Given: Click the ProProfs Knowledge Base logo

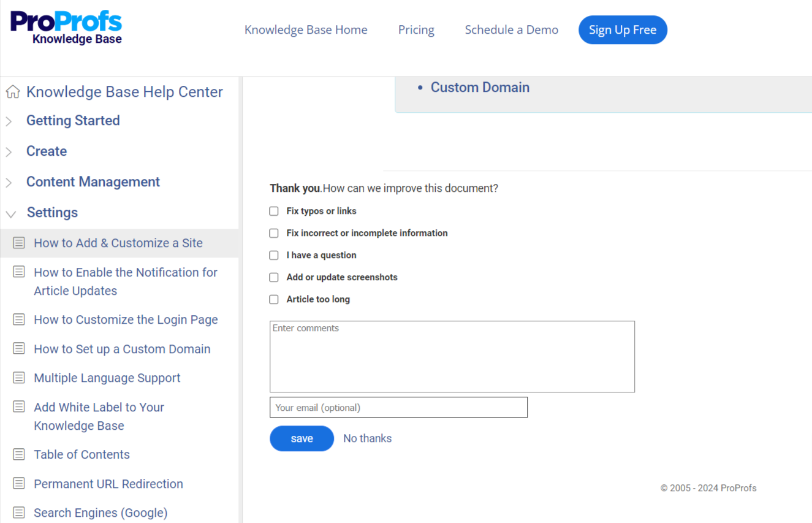Looking at the screenshot, I should (66, 28).
